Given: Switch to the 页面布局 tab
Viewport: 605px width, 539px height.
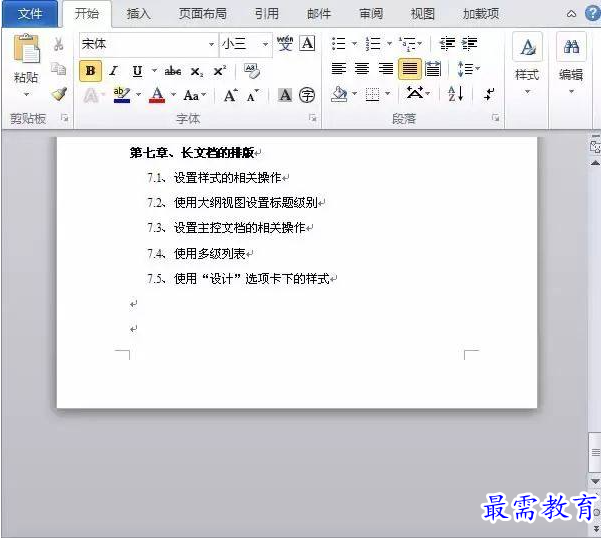Looking at the screenshot, I should click(x=203, y=14).
